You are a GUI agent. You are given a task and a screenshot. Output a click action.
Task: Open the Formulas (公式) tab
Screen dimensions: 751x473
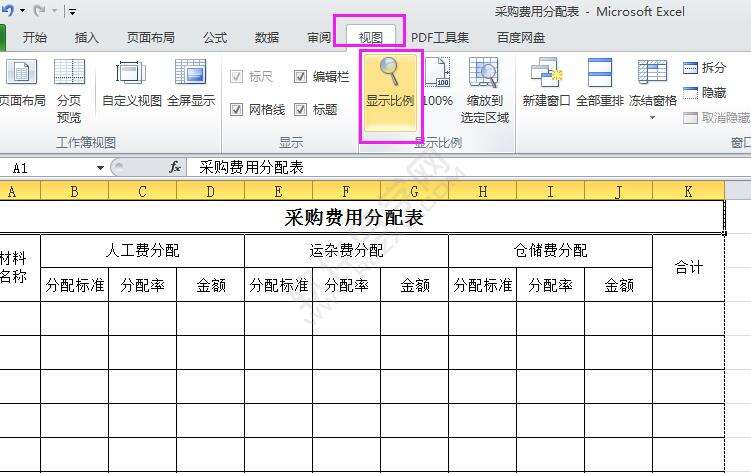(215, 37)
